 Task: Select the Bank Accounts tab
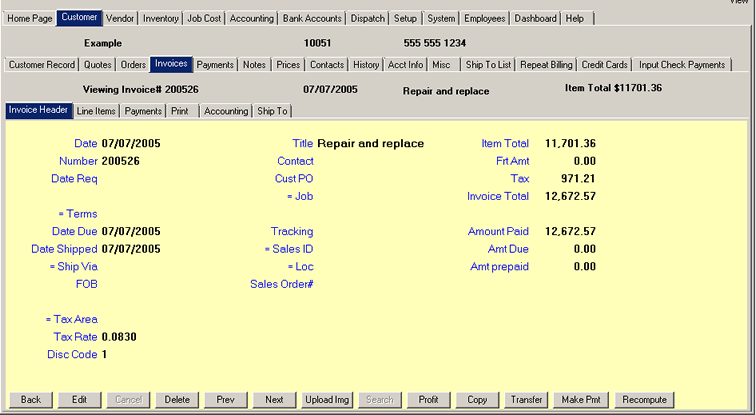(x=312, y=18)
